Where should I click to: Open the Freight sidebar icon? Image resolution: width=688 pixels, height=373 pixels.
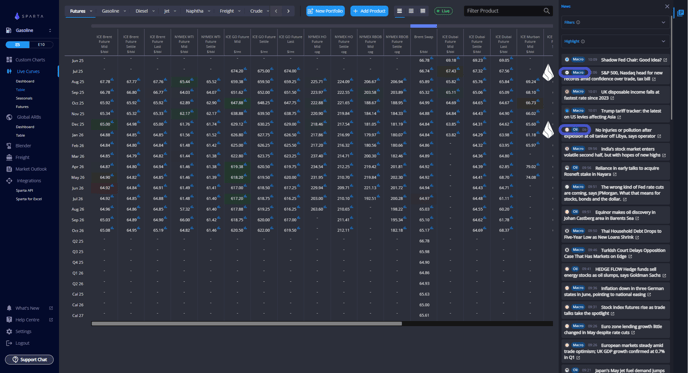pyautogui.click(x=9, y=157)
